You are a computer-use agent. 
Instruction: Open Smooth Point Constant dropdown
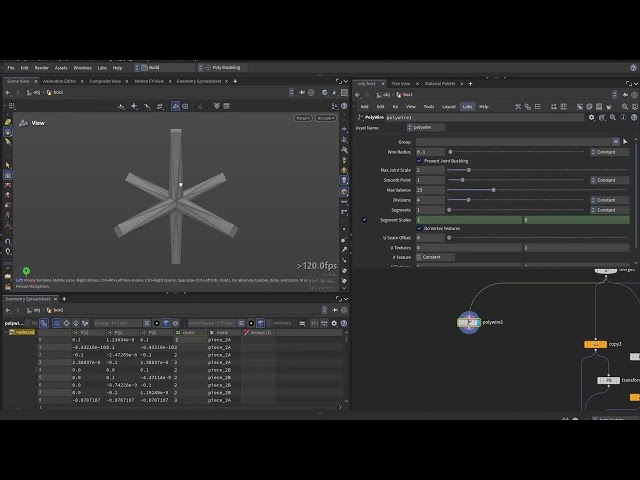(x=609, y=180)
